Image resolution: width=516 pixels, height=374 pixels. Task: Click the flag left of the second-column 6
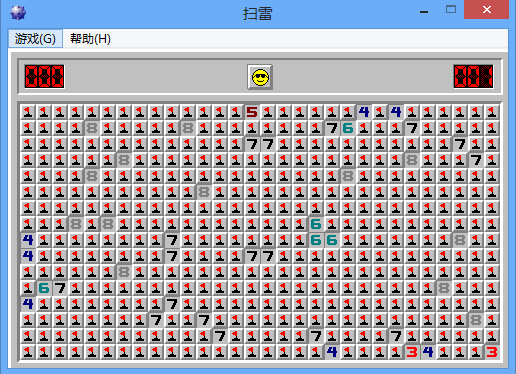click(x=28, y=288)
